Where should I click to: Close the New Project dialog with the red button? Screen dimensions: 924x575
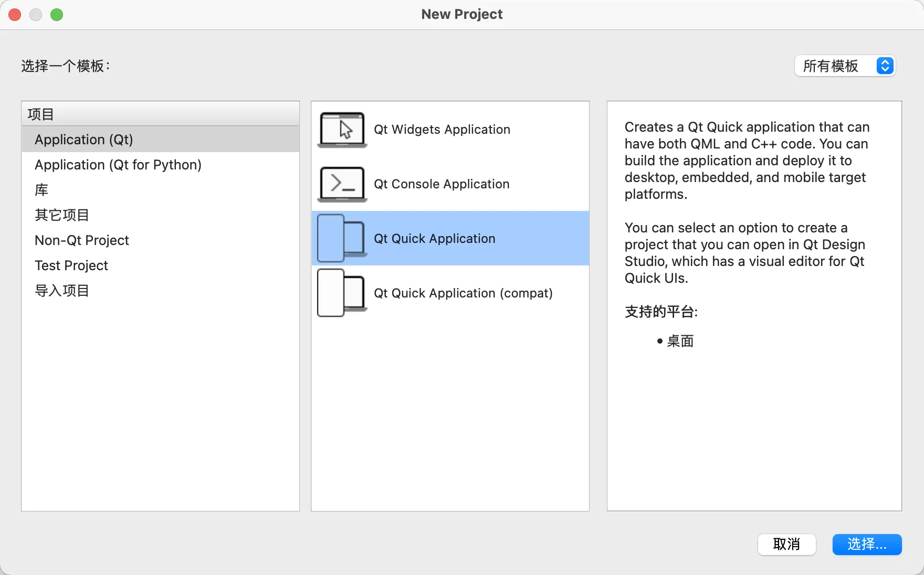[x=15, y=15]
